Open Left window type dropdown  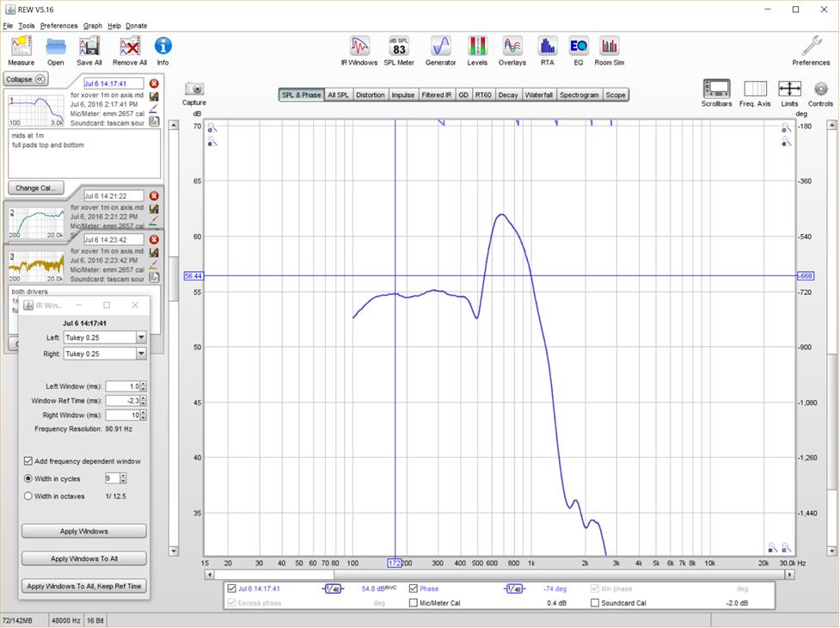click(x=141, y=337)
